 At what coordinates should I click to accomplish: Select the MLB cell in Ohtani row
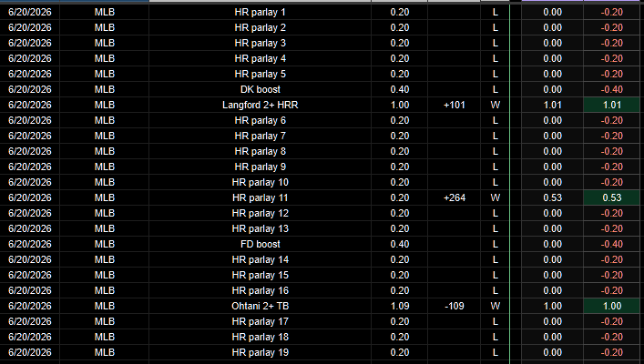click(105, 306)
